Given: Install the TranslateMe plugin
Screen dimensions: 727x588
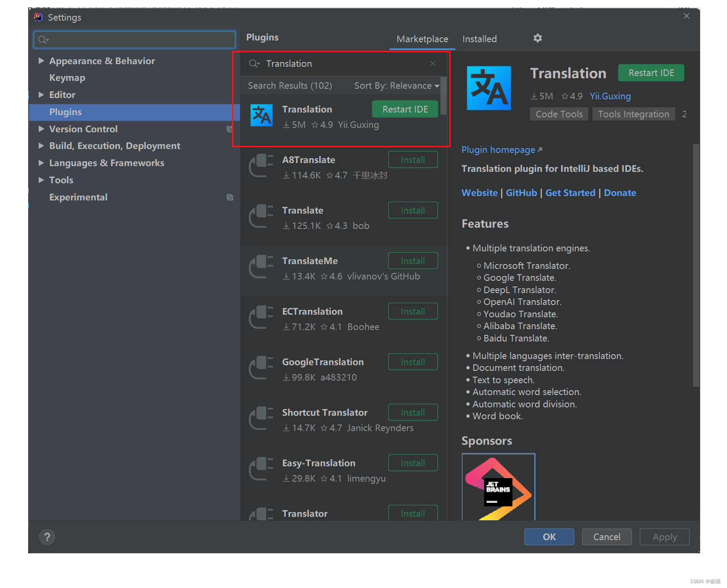Looking at the screenshot, I should [x=413, y=261].
